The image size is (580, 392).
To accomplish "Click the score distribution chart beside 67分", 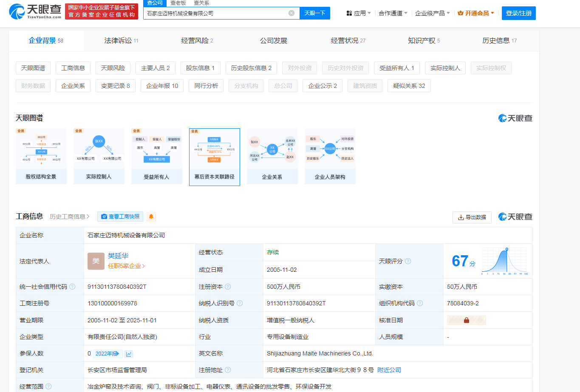I will coord(504,260).
